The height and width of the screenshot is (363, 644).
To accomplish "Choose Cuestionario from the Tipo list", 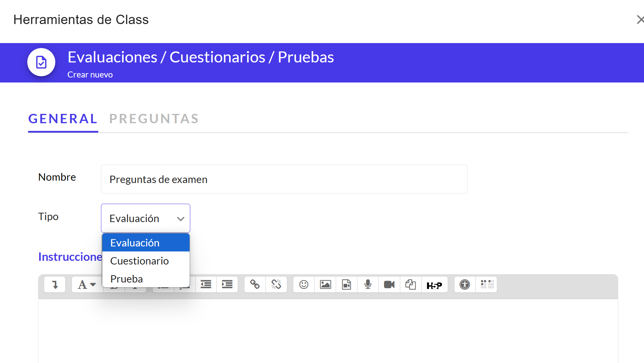I will click(146, 261).
